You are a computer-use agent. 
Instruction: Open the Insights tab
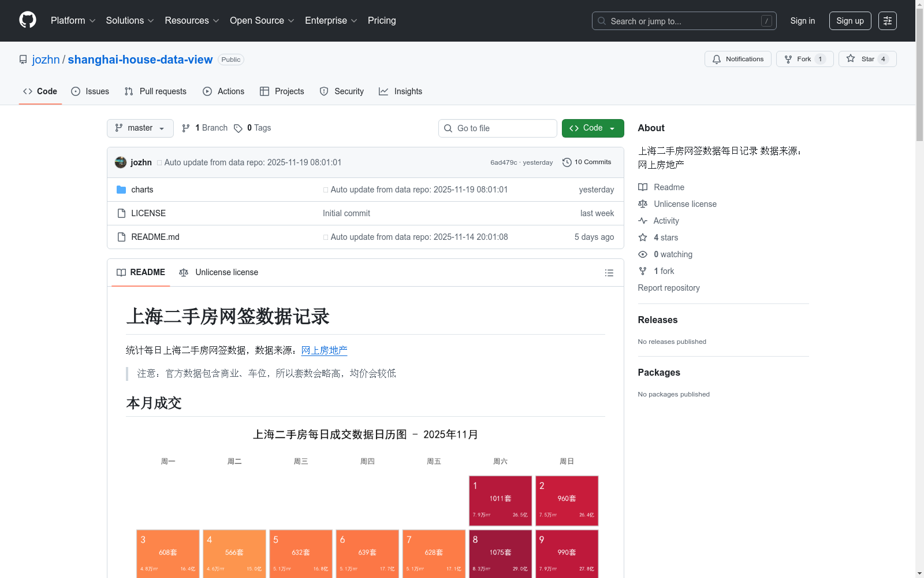click(400, 91)
